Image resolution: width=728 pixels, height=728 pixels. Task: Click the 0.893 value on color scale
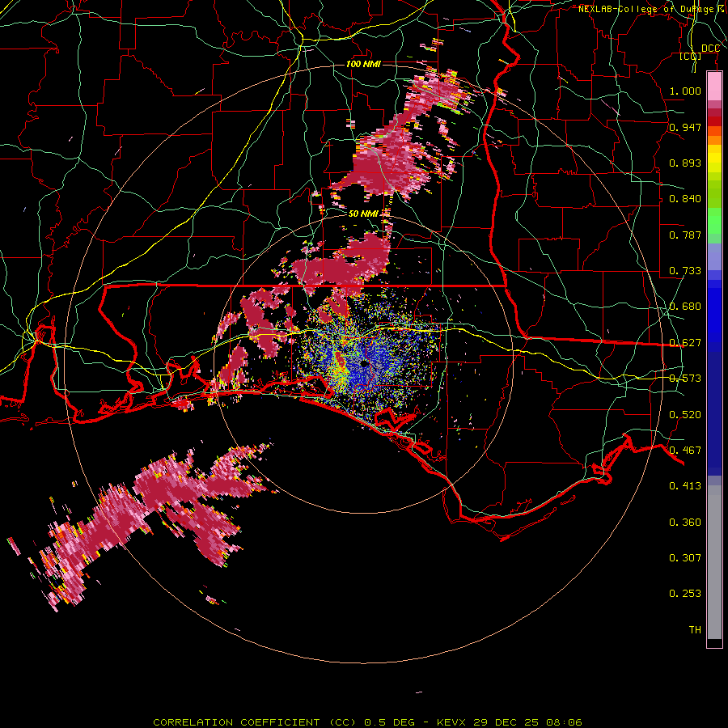tap(685, 163)
